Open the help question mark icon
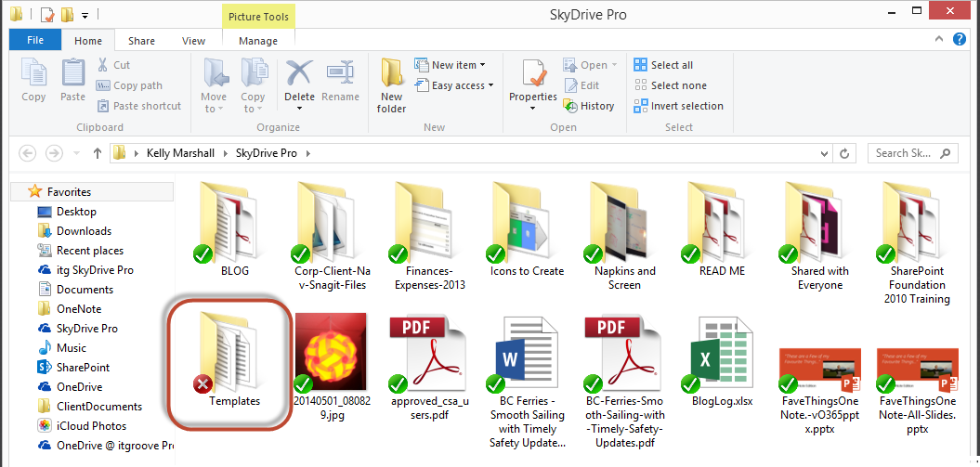This screenshot has height=467, width=980. (960, 39)
